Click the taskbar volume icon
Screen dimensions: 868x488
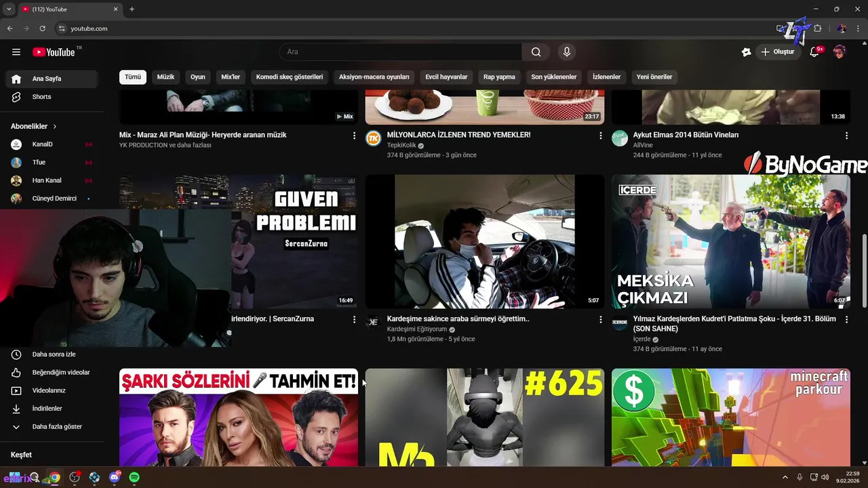(825, 477)
